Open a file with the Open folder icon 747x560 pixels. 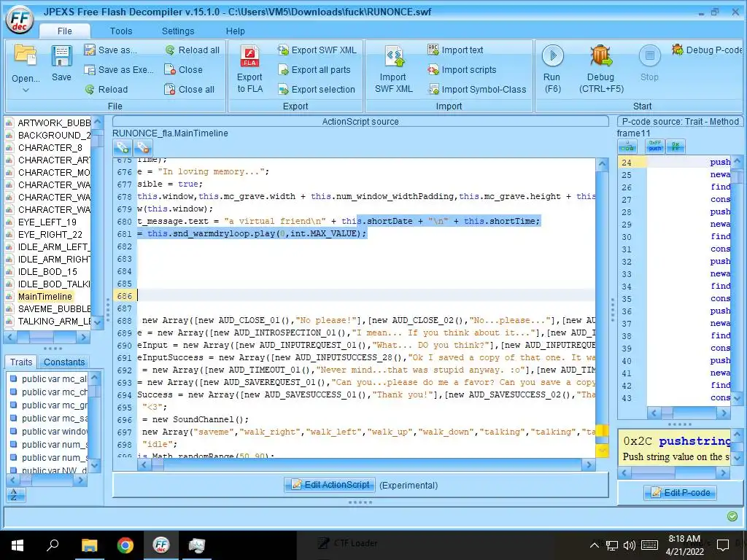coord(26,55)
